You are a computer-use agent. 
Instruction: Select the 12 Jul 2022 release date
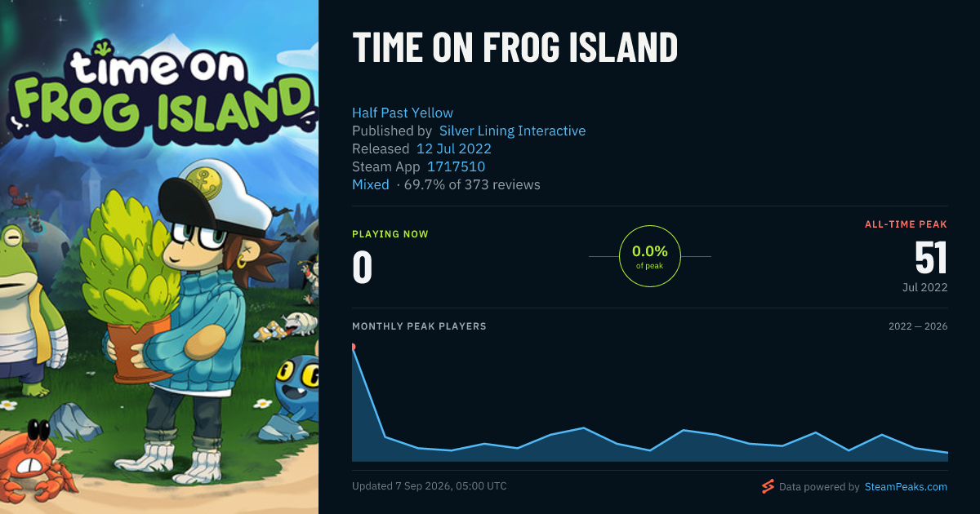pyautogui.click(x=454, y=148)
